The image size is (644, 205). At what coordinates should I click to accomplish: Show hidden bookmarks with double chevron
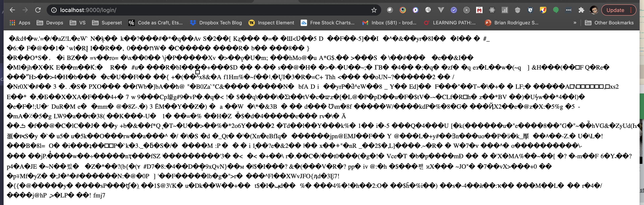point(575,23)
